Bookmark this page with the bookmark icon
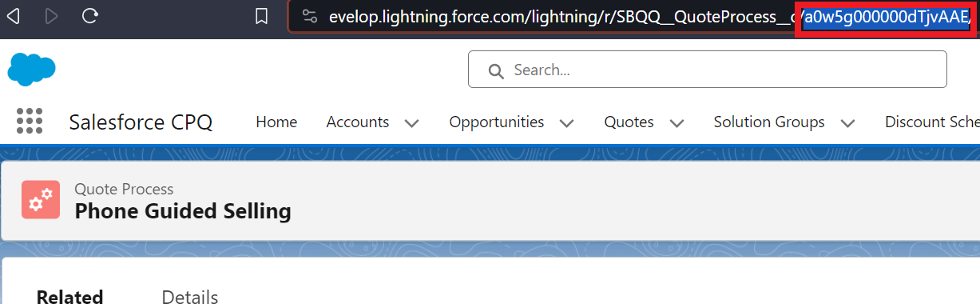The width and height of the screenshot is (980, 304). click(261, 16)
